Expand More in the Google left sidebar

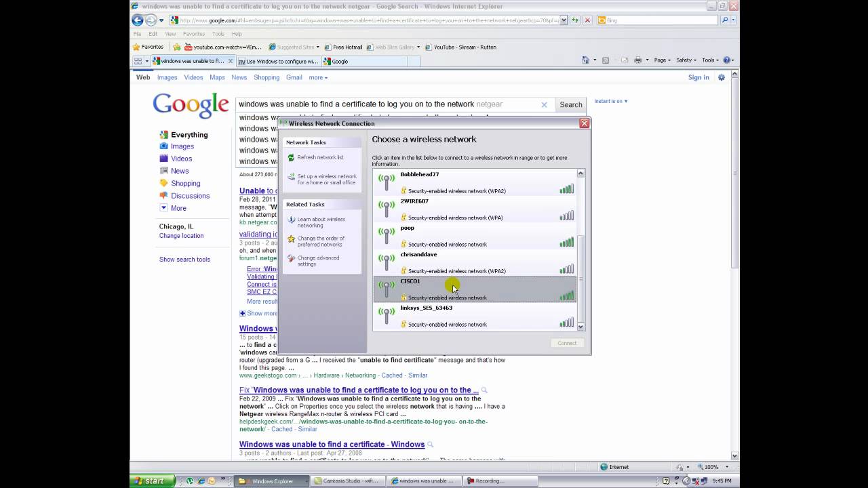click(x=173, y=208)
